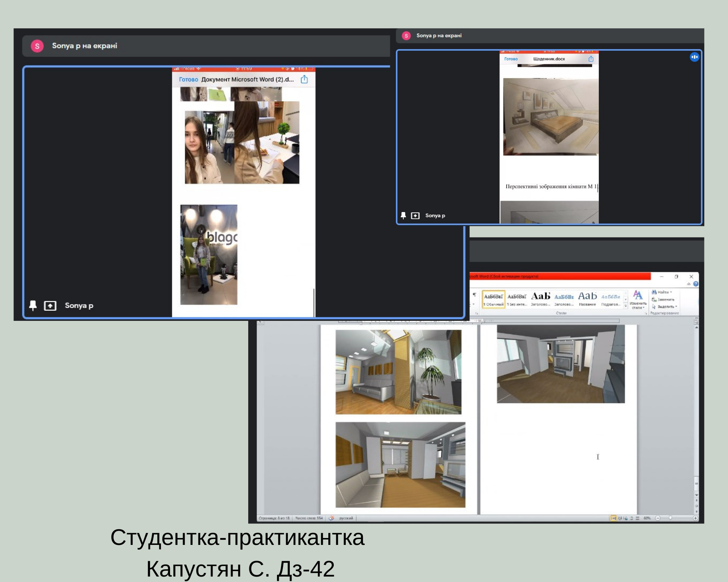Switch to print layout view in status bar
Image resolution: width=728 pixels, height=582 pixels.
point(613,518)
